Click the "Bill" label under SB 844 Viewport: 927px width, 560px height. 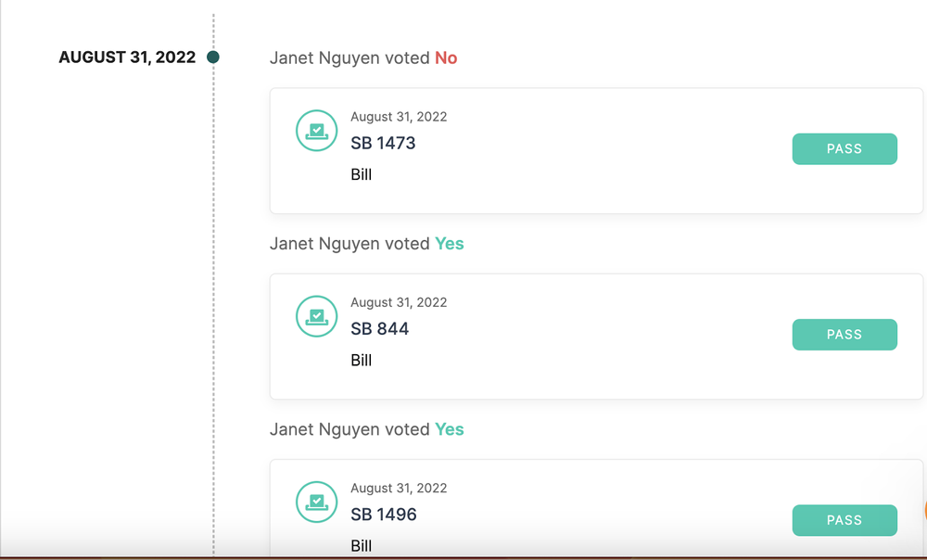(362, 360)
